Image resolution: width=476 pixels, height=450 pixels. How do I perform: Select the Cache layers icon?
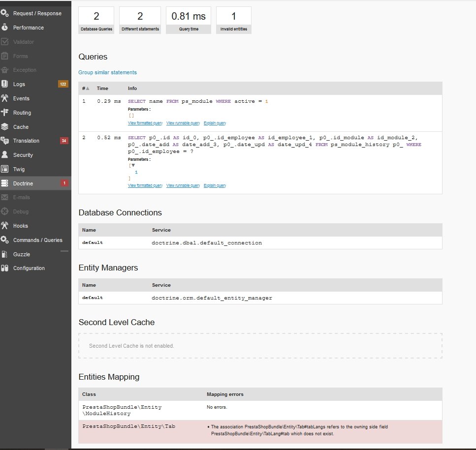point(4,127)
